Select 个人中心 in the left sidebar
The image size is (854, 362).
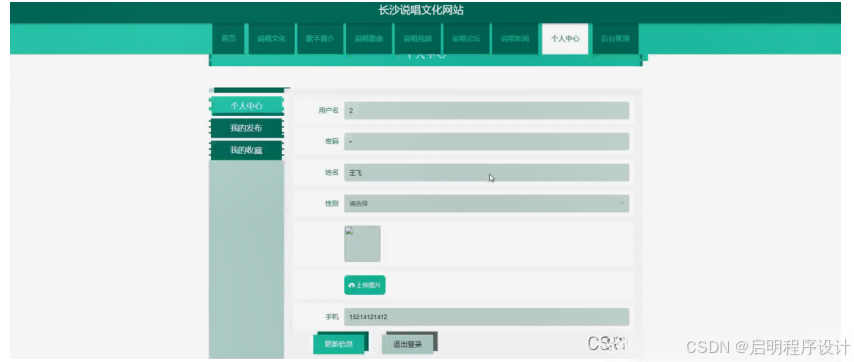(x=246, y=106)
